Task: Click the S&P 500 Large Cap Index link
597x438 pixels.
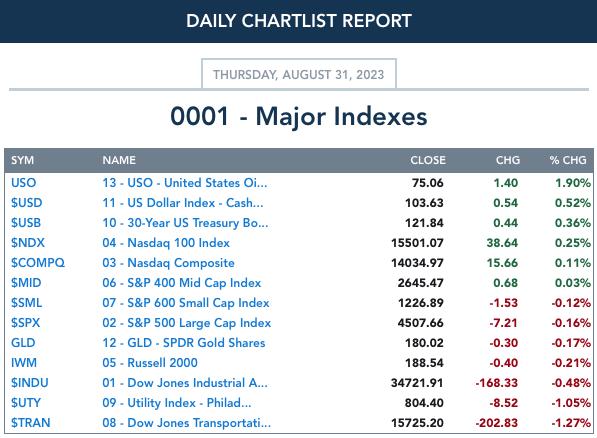Action: point(187,323)
